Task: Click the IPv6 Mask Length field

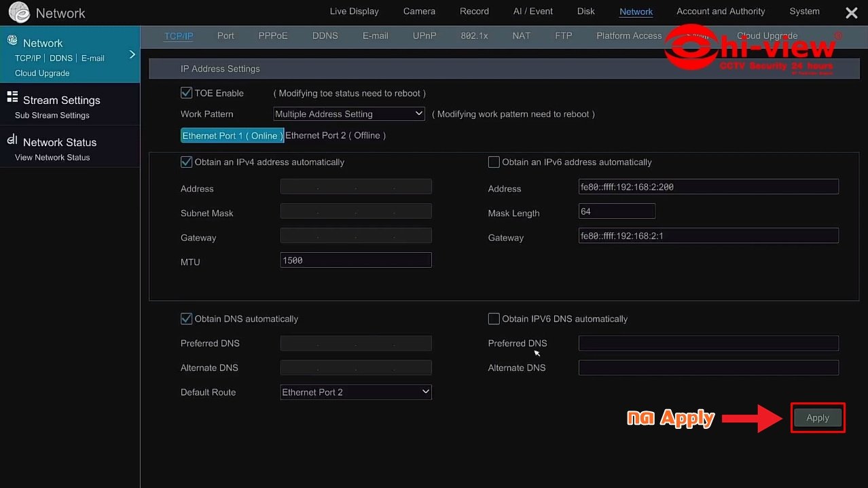Action: tap(617, 211)
